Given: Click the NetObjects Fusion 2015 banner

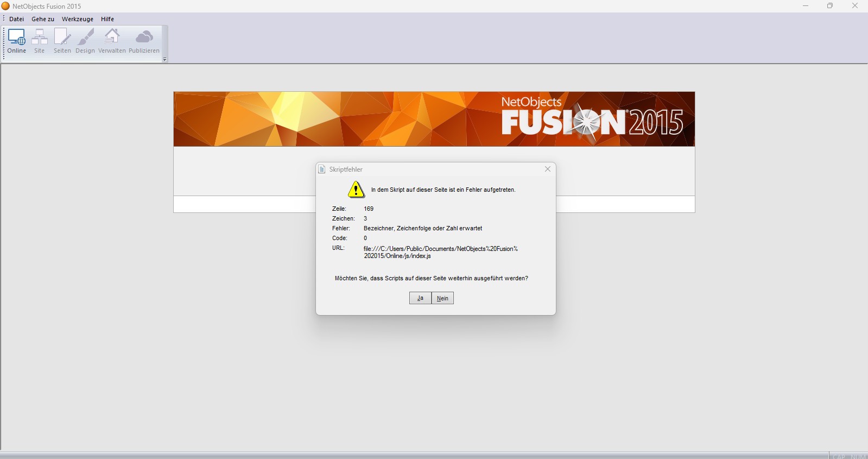Looking at the screenshot, I should coord(434,119).
